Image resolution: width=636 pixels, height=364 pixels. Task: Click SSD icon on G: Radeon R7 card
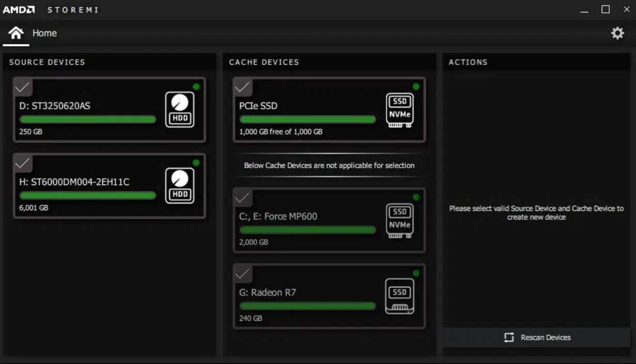coord(400,296)
